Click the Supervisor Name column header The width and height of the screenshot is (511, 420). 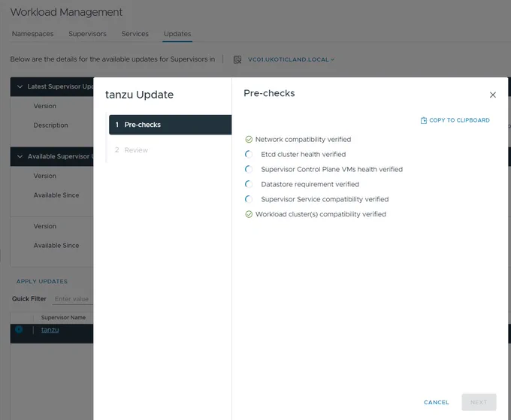click(x=63, y=318)
